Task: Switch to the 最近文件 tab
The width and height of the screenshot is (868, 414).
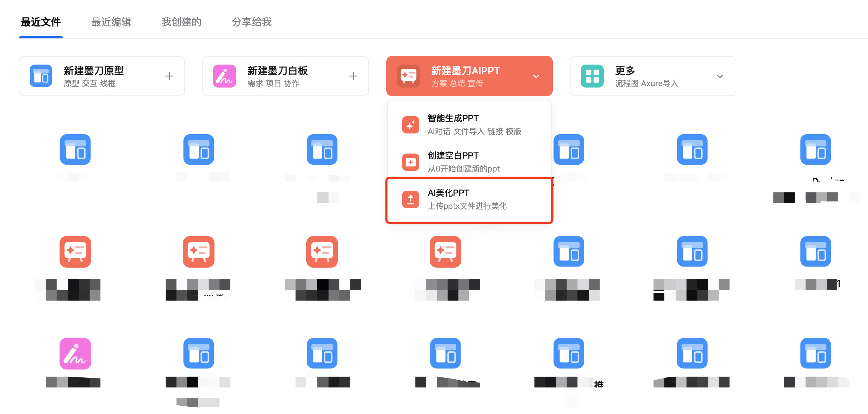Action: pos(41,22)
